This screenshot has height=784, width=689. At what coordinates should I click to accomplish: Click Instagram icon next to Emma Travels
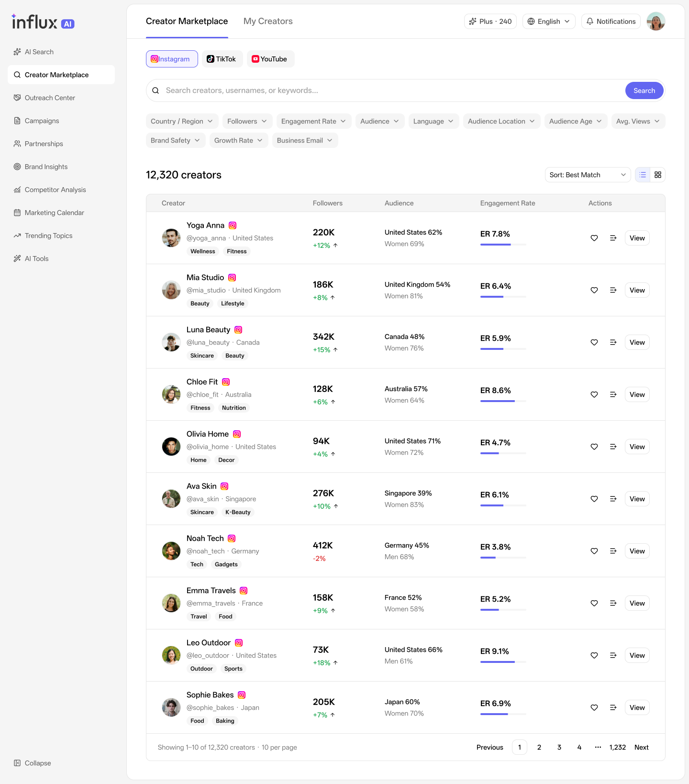tap(244, 591)
